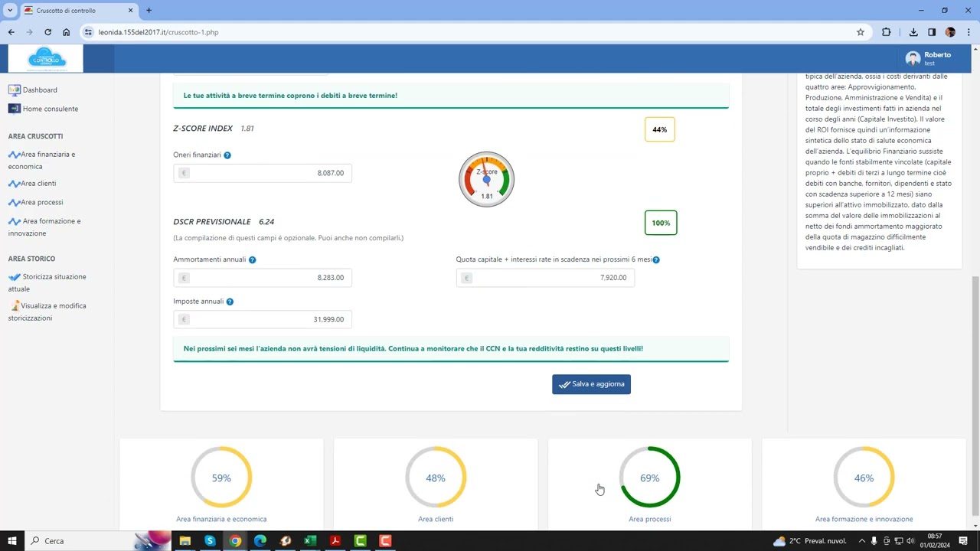Click the 69% Area processi progress circle
Image resolution: width=980 pixels, height=551 pixels.
pos(649,478)
